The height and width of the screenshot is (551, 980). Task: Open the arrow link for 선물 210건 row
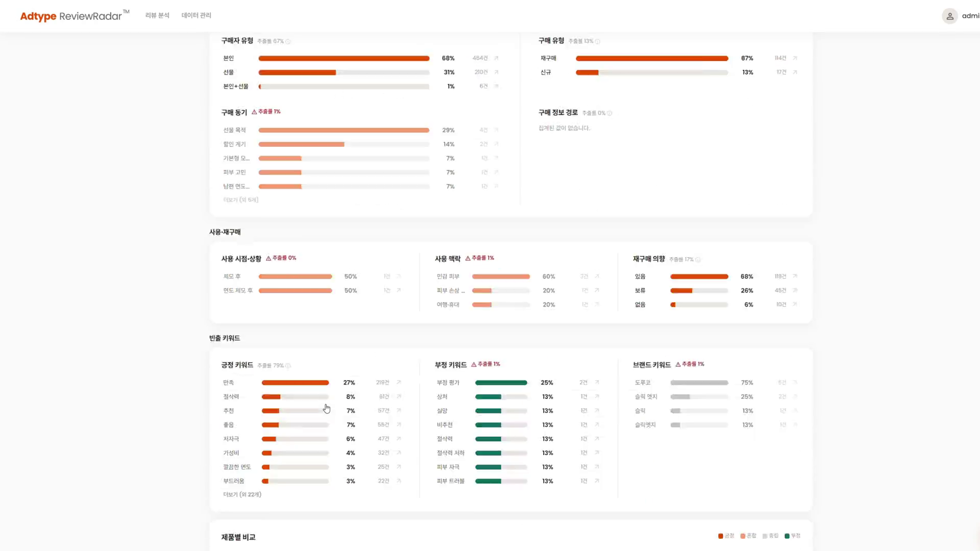496,72
